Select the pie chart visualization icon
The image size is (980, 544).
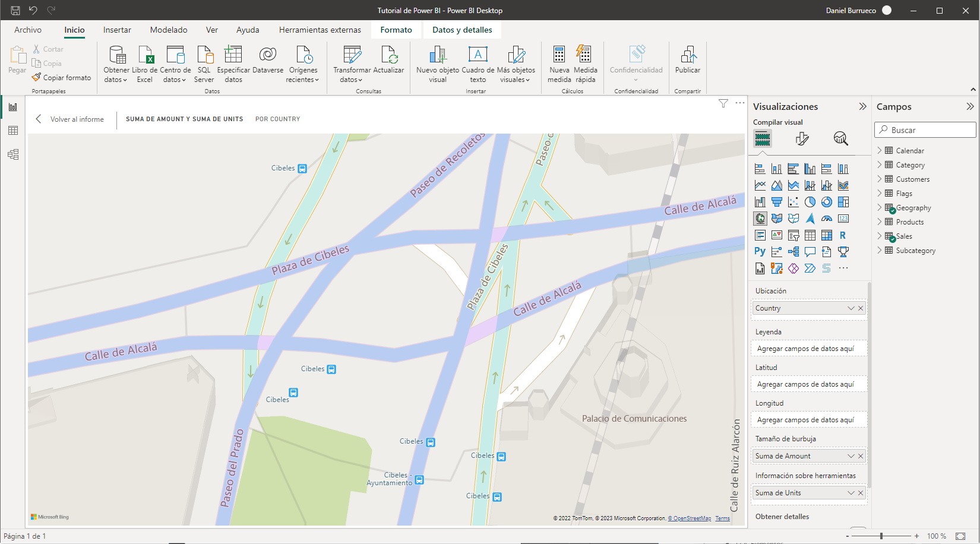810,202
